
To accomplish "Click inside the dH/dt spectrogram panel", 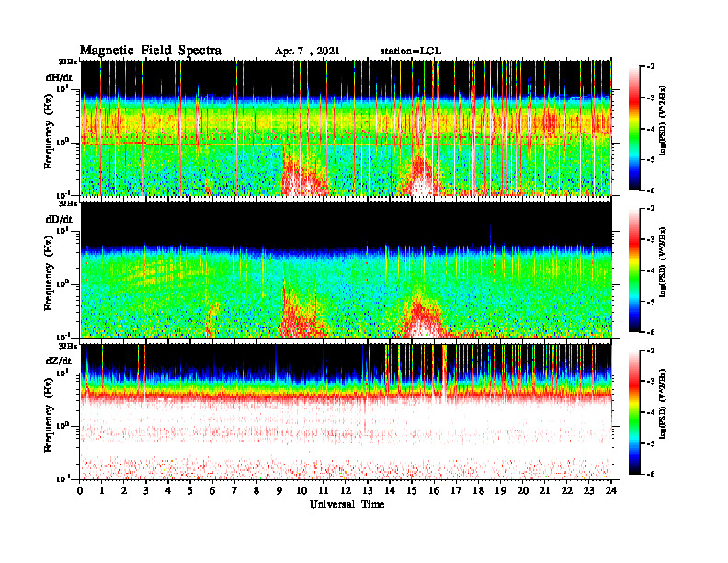I will pyautogui.click(x=347, y=128).
